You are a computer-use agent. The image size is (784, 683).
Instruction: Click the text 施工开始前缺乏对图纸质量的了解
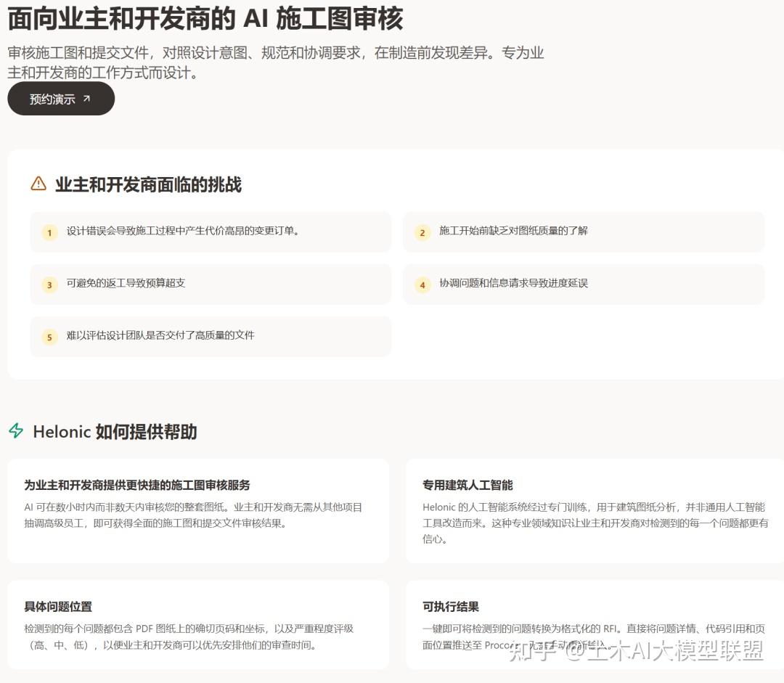pyautogui.click(x=513, y=231)
